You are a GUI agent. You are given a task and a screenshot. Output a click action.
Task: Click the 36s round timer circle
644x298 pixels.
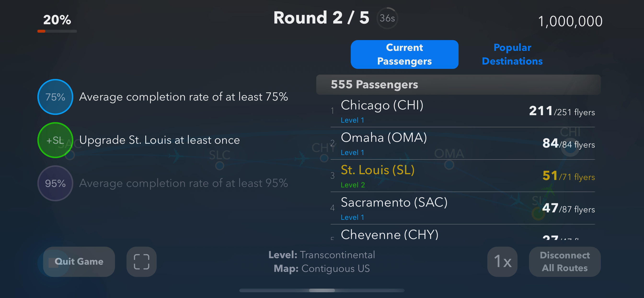pos(387,18)
